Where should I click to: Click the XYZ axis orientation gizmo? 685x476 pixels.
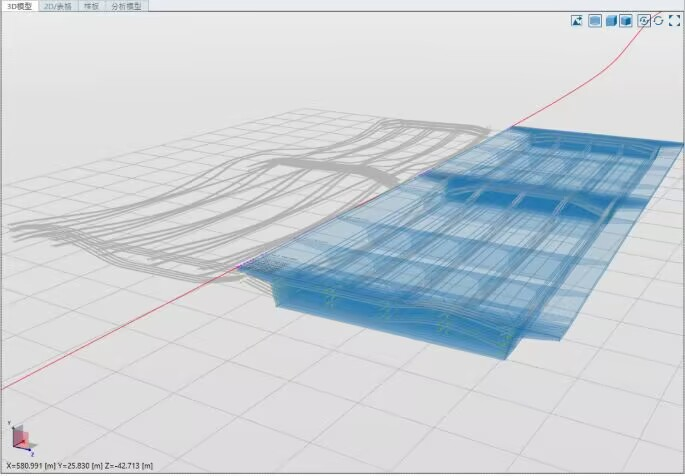click(x=21, y=437)
